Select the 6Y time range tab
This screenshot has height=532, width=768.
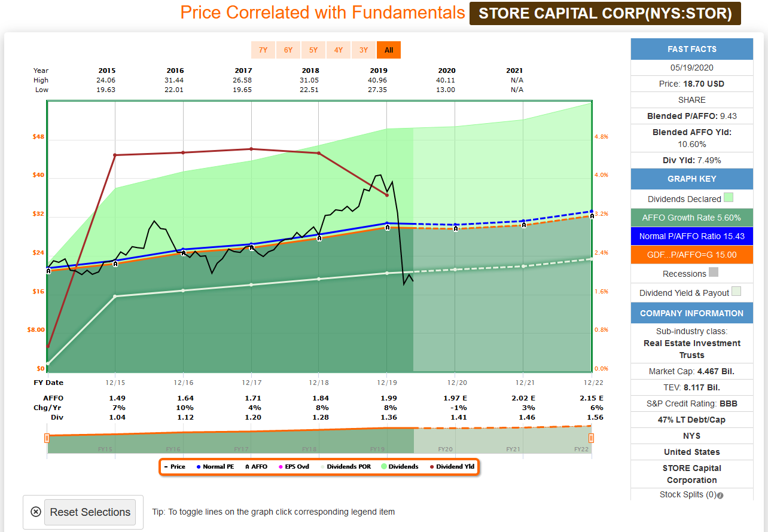[288, 50]
